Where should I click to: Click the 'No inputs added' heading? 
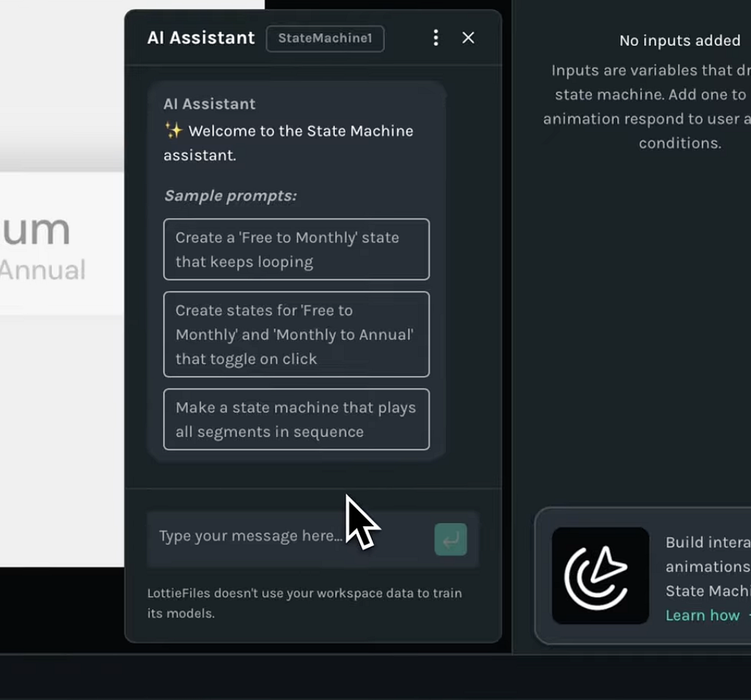click(680, 41)
